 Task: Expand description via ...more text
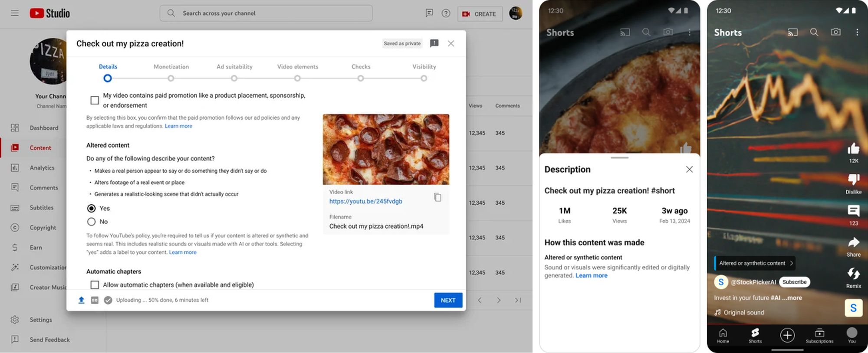(x=794, y=298)
